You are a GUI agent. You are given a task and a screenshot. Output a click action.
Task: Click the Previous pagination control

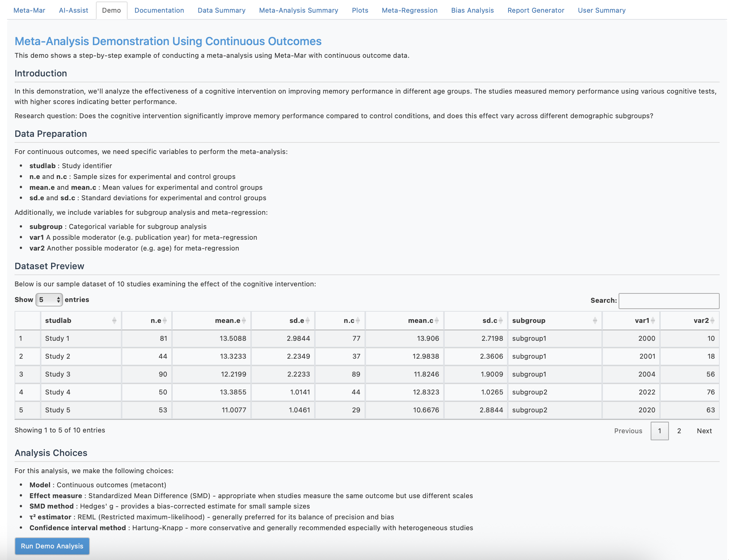[x=628, y=431]
